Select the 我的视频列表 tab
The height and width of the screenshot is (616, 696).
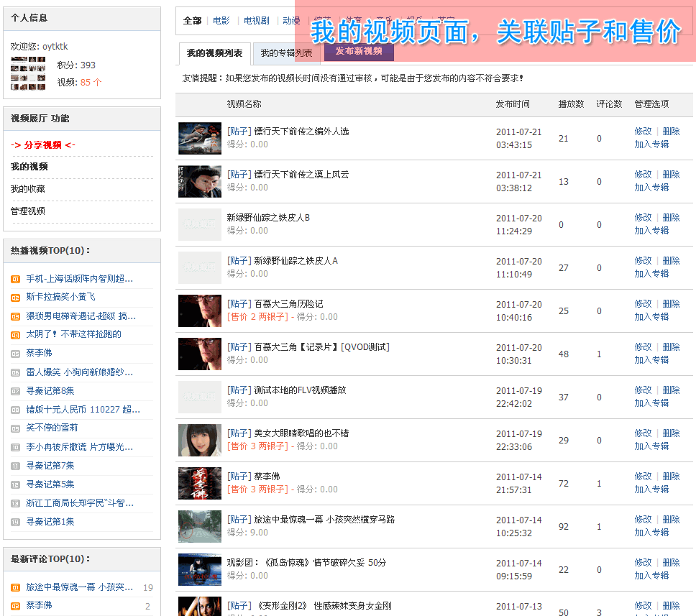coord(214,53)
